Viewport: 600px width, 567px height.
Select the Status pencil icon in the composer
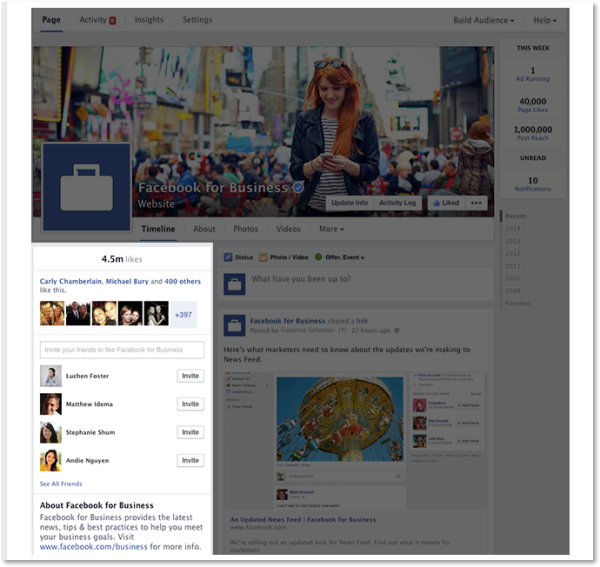pyautogui.click(x=228, y=257)
